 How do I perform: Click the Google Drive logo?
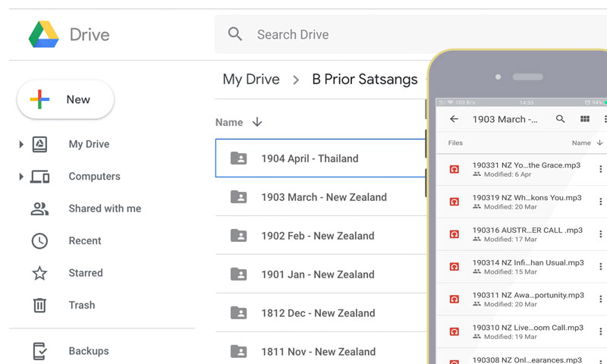(x=44, y=34)
